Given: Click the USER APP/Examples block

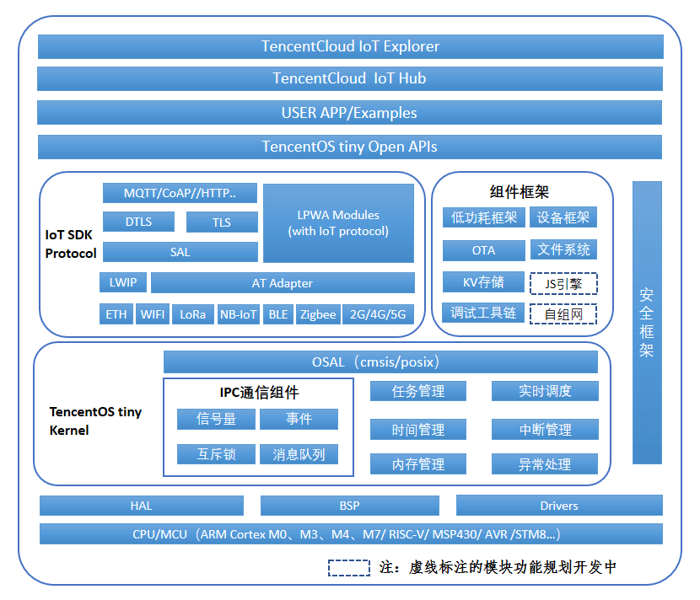Looking at the screenshot, I should coord(350,113).
